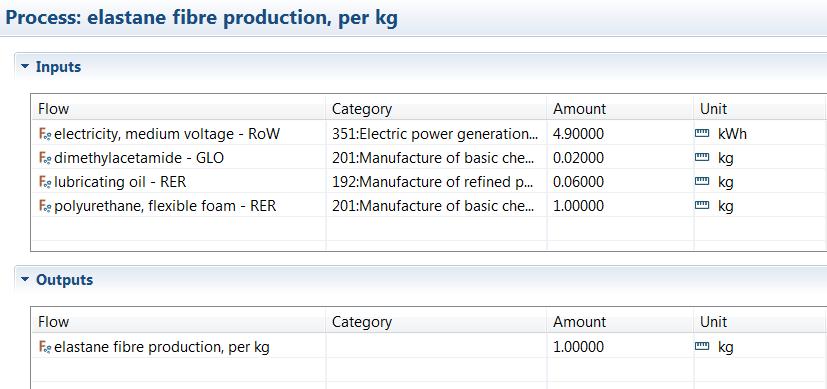
Task: Select the elastane fibre production output row
Action: [429, 347]
